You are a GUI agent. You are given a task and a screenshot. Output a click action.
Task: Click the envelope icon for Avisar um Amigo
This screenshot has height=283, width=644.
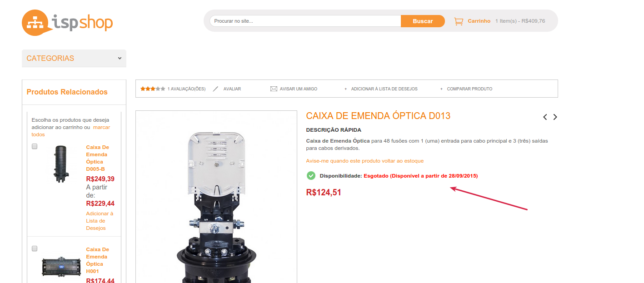click(x=274, y=89)
